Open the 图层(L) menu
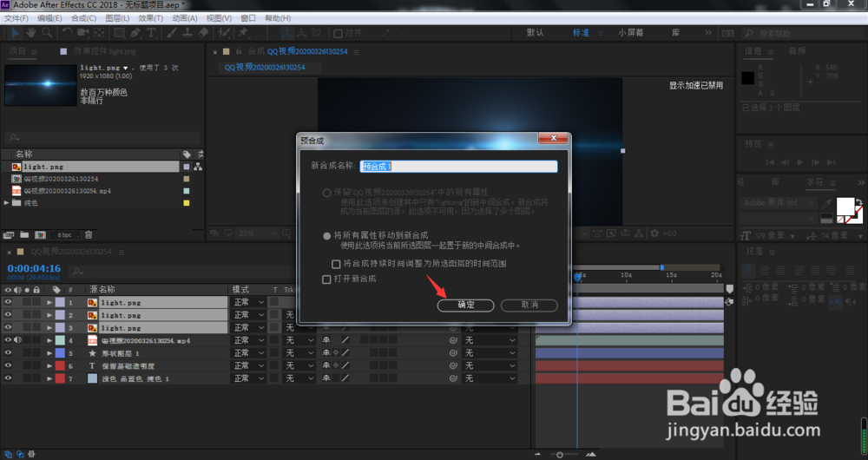868x460 pixels. [117, 18]
